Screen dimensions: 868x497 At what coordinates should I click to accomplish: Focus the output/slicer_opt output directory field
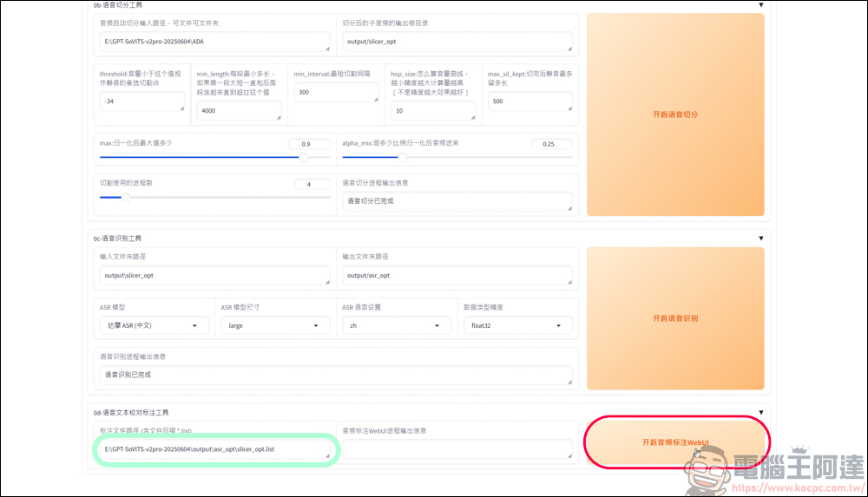[457, 42]
